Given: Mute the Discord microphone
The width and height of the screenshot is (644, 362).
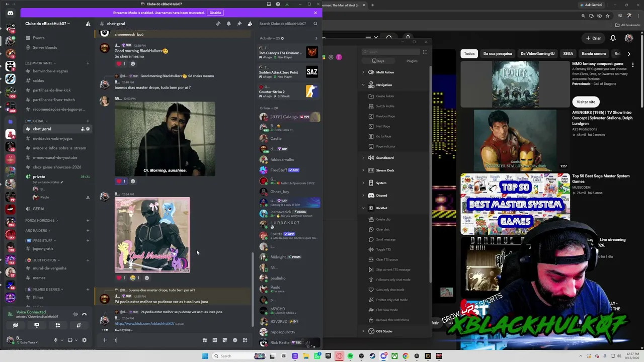Looking at the screenshot, I should 56,340.
